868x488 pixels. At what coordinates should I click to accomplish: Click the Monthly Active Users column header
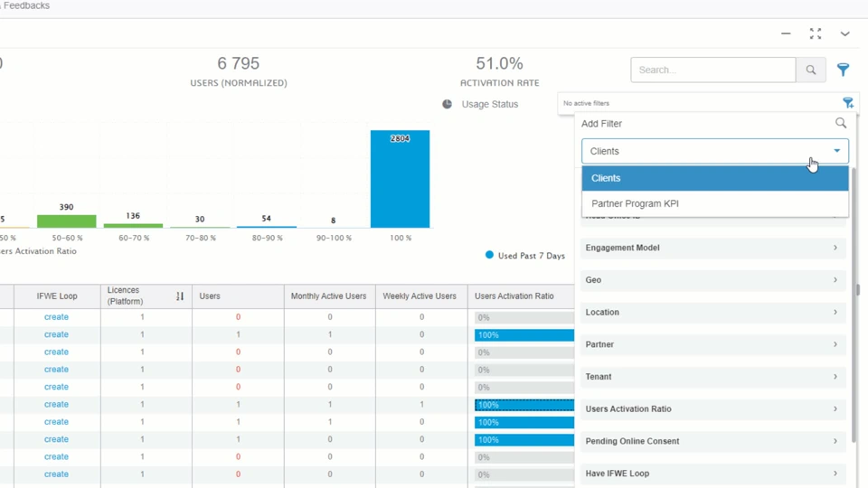(329, 296)
